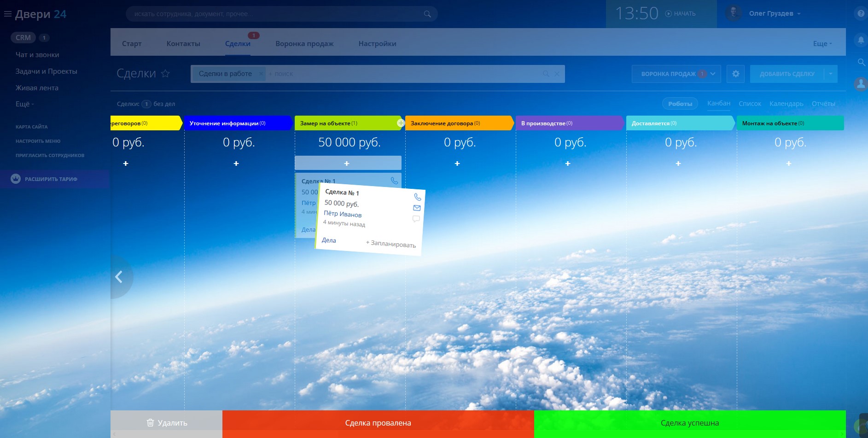Open the arrow next to ДОБАВИТЬ СДЕЛКУ

pos(831,74)
